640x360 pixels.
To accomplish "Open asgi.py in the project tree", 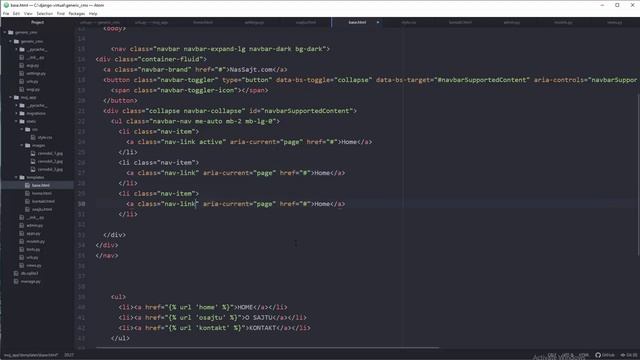I will coord(33,65).
